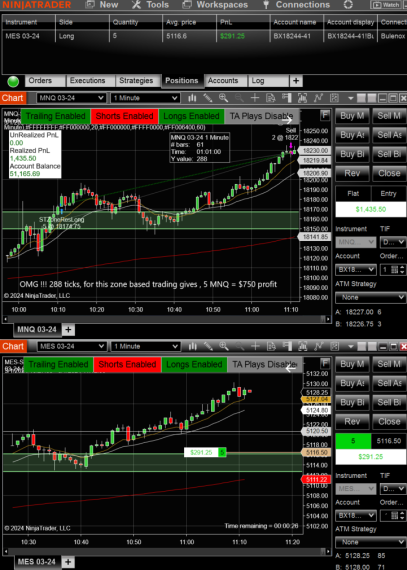Screen dimensions: 407x570
Task: Open MES 03-24 instrument dropdown in chart toolbar
Action: [72, 346]
